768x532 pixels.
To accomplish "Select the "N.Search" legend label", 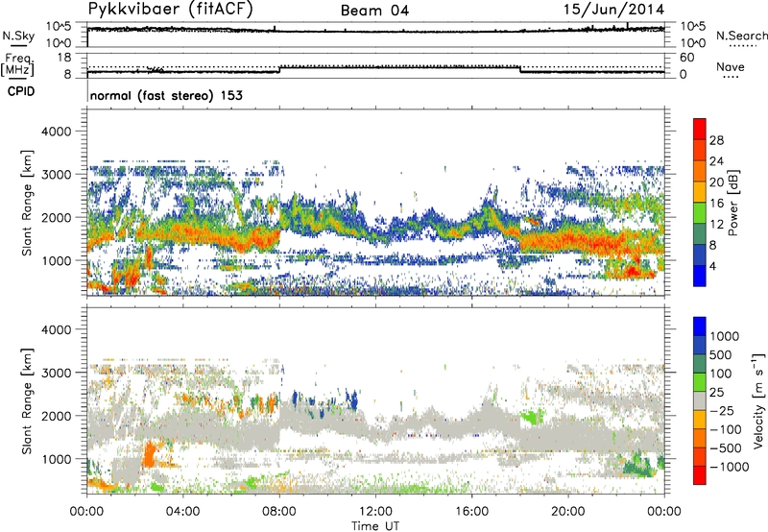I will pos(742,36).
